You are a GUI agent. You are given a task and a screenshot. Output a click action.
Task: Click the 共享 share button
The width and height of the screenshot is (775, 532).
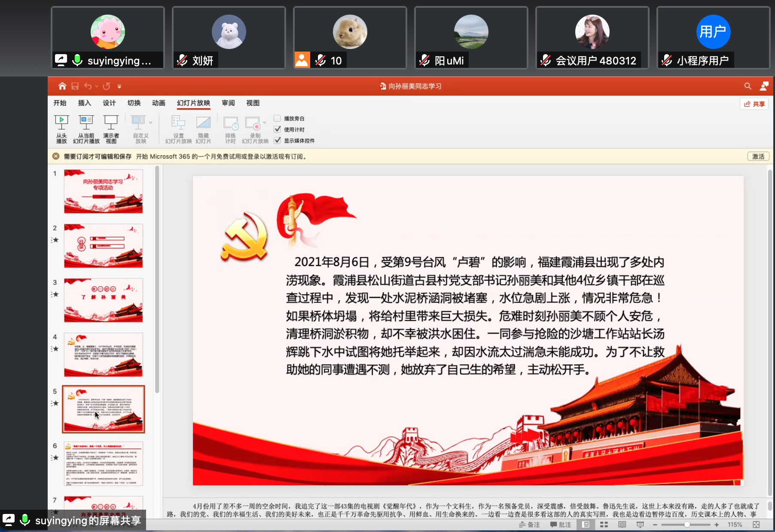click(x=754, y=104)
